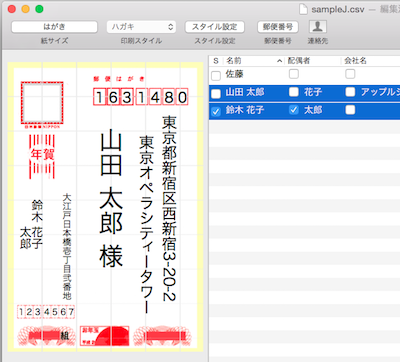
Task: Toggle company checkbox in 鈴木 花子 row
Action: point(350,110)
